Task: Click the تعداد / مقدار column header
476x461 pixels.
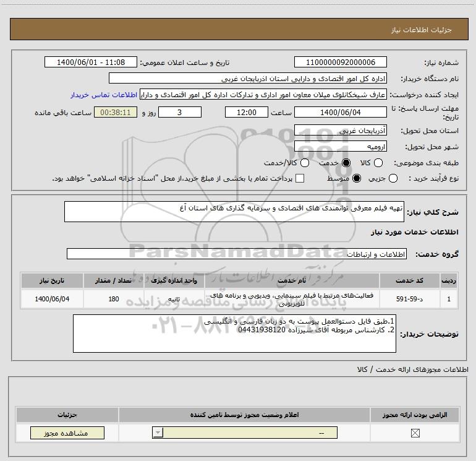Action: coord(114,280)
